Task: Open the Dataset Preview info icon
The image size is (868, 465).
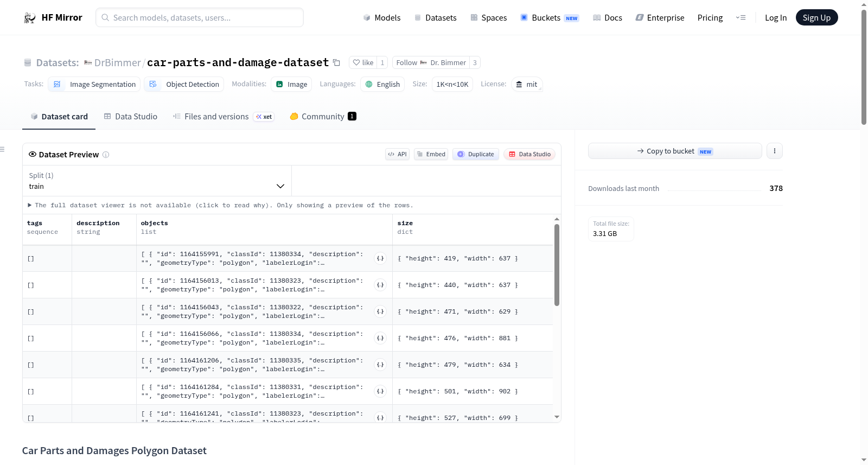Action: (x=106, y=155)
